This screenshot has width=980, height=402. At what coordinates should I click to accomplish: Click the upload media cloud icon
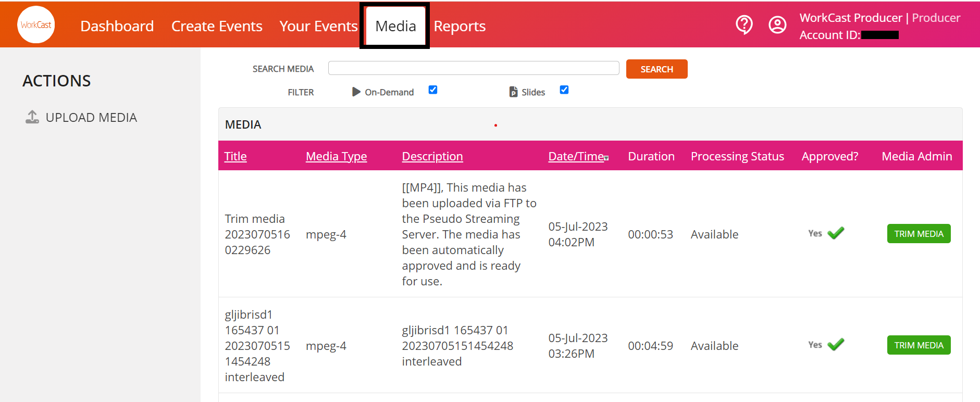[32, 117]
